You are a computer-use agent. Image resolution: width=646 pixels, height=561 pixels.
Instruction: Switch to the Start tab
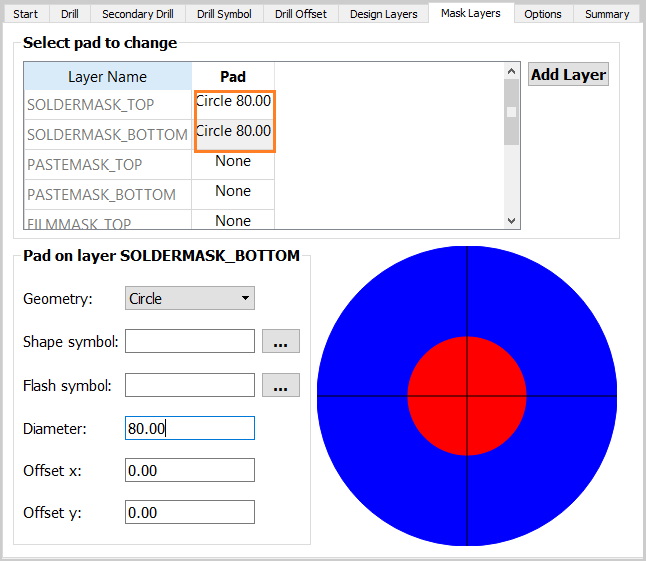click(26, 14)
